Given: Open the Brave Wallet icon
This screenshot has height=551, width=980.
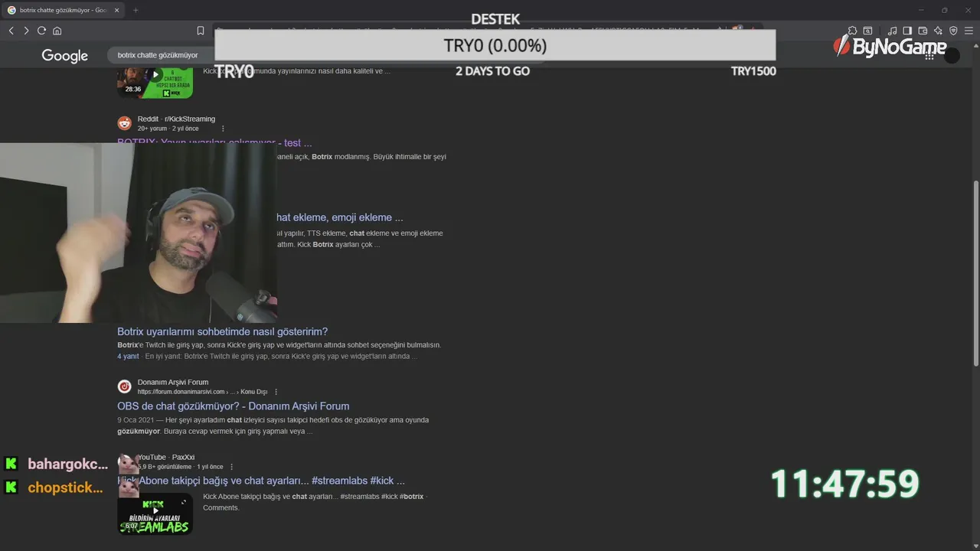Looking at the screenshot, I should [923, 31].
